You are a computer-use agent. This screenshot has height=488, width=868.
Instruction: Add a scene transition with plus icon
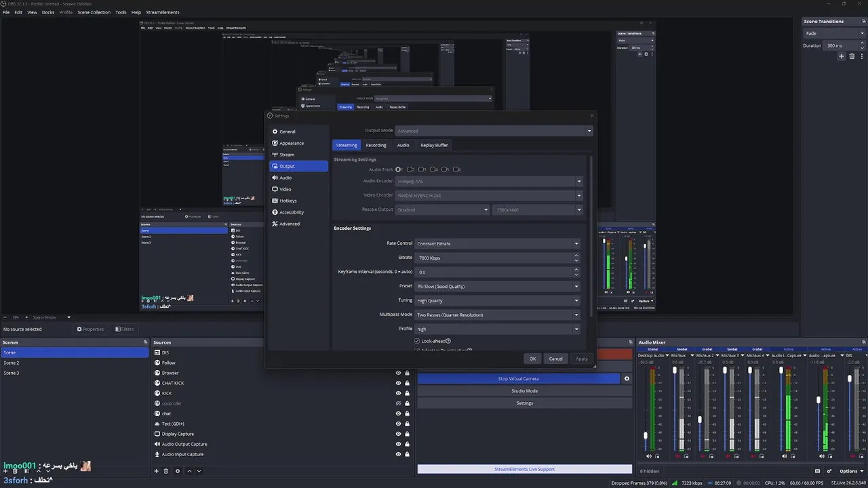click(842, 56)
